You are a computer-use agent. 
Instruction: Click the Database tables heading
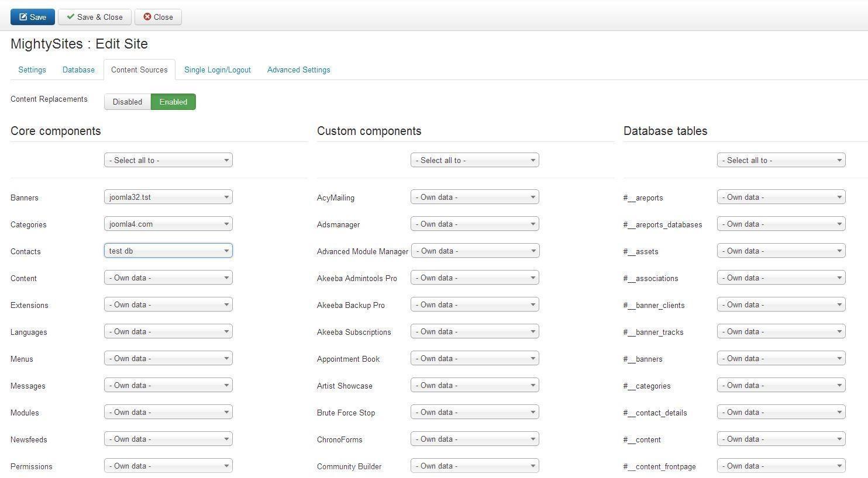(666, 131)
